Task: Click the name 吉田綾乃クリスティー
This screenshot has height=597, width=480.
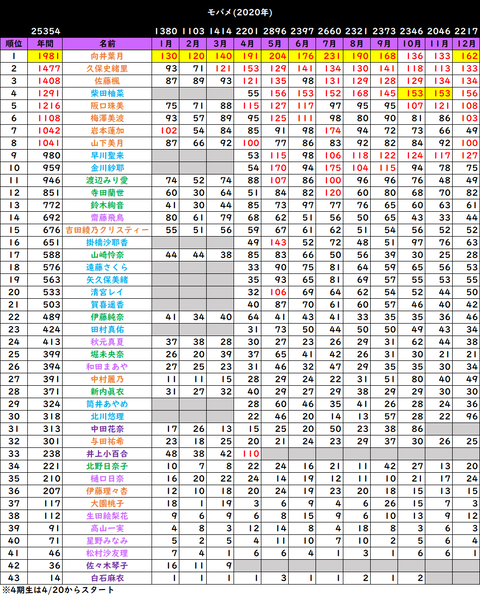Action: (107, 230)
